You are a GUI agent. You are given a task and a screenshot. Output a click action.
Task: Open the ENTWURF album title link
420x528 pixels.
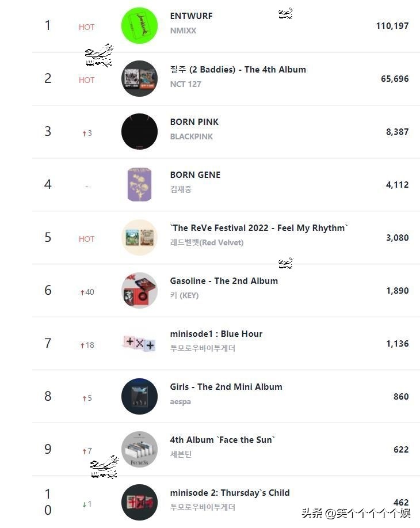[x=191, y=16]
